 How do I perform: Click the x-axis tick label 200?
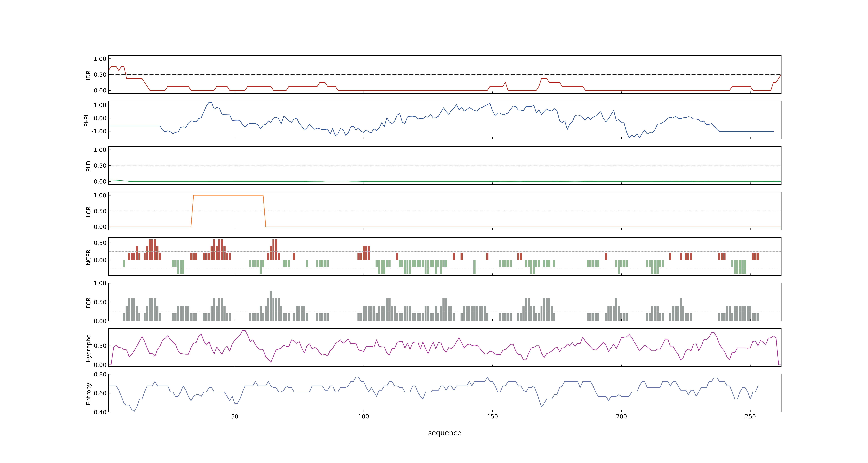(x=621, y=416)
